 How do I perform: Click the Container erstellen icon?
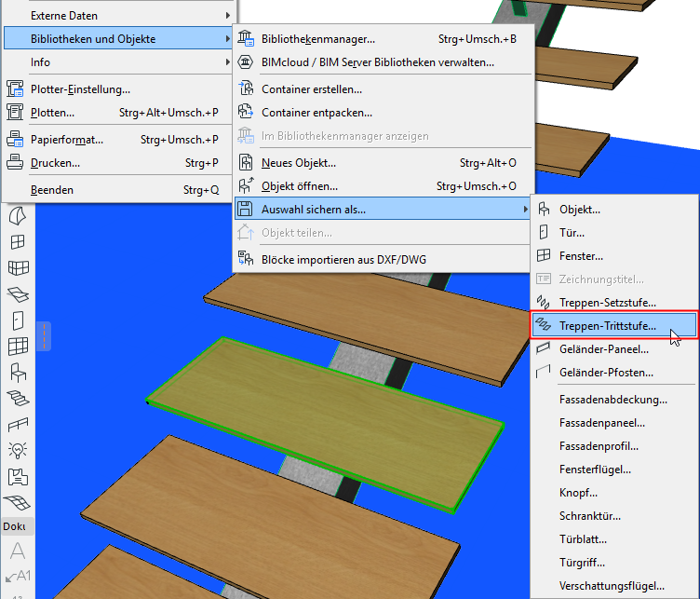click(x=246, y=88)
